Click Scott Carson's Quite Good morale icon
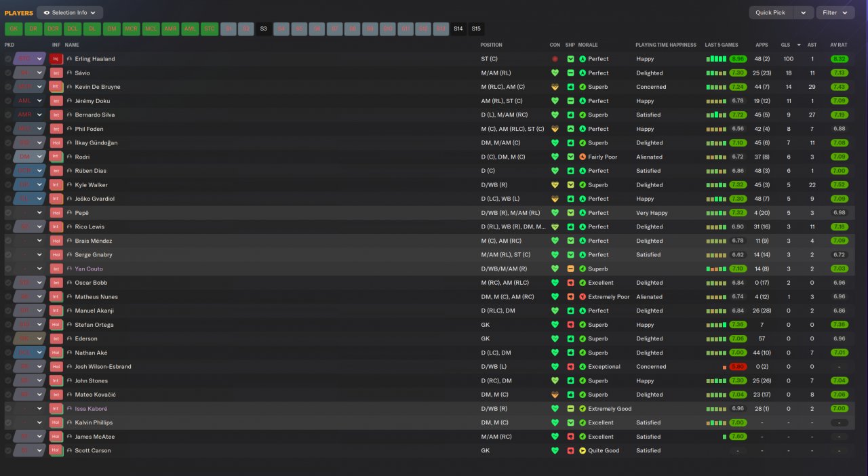 tap(583, 451)
